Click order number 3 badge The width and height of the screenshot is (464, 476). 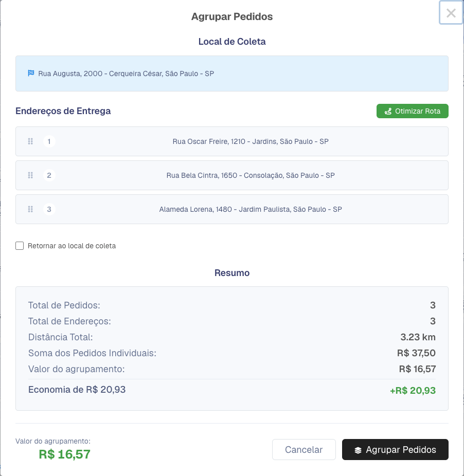[49, 209]
